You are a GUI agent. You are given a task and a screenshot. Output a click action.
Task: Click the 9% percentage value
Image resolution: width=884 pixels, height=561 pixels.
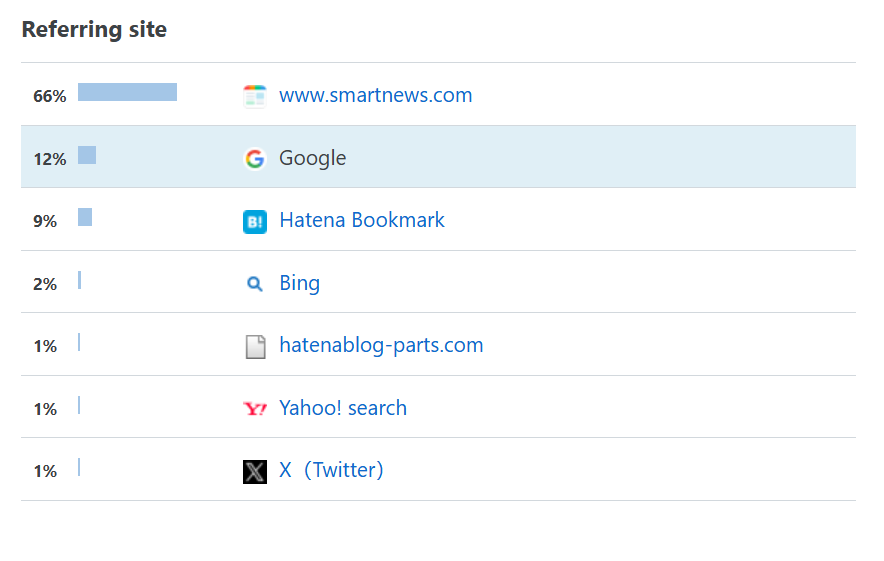45,221
